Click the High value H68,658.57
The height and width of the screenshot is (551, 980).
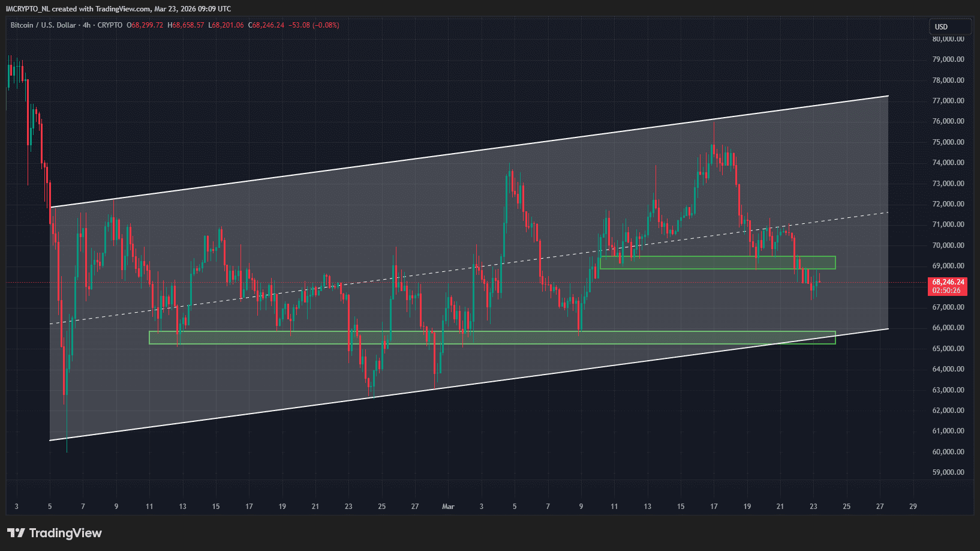pyautogui.click(x=186, y=25)
